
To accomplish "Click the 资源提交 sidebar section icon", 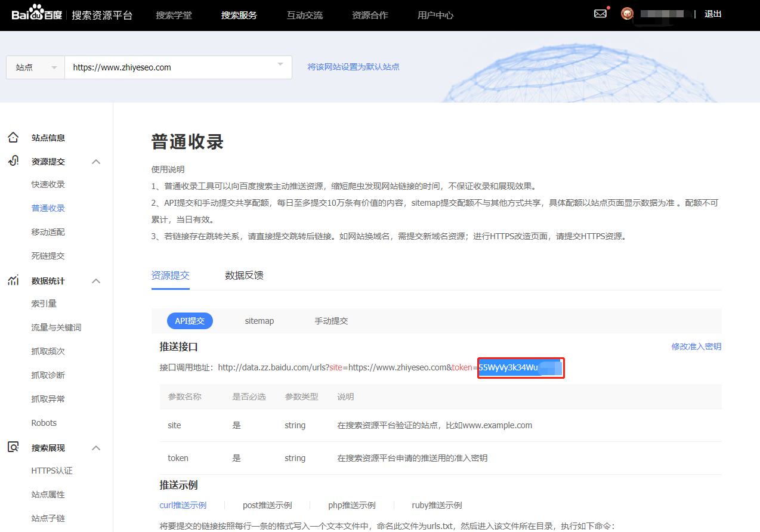I will click(x=13, y=161).
